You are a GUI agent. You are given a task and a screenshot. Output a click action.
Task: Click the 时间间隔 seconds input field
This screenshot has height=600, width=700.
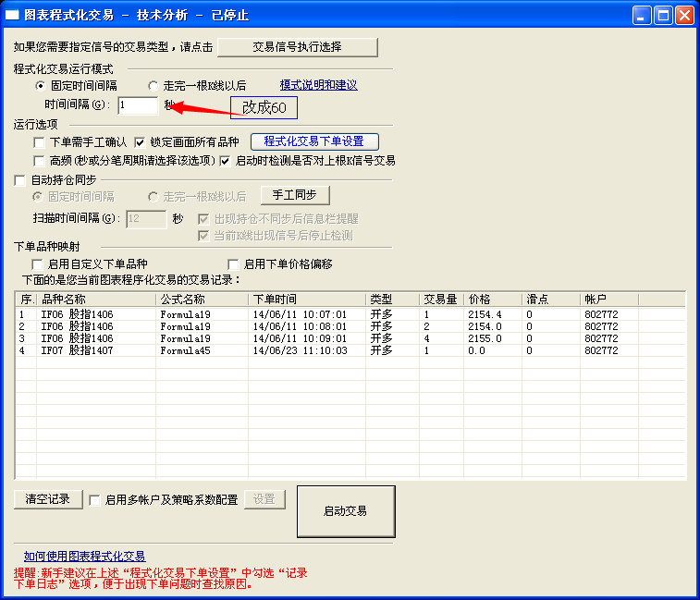(x=138, y=105)
